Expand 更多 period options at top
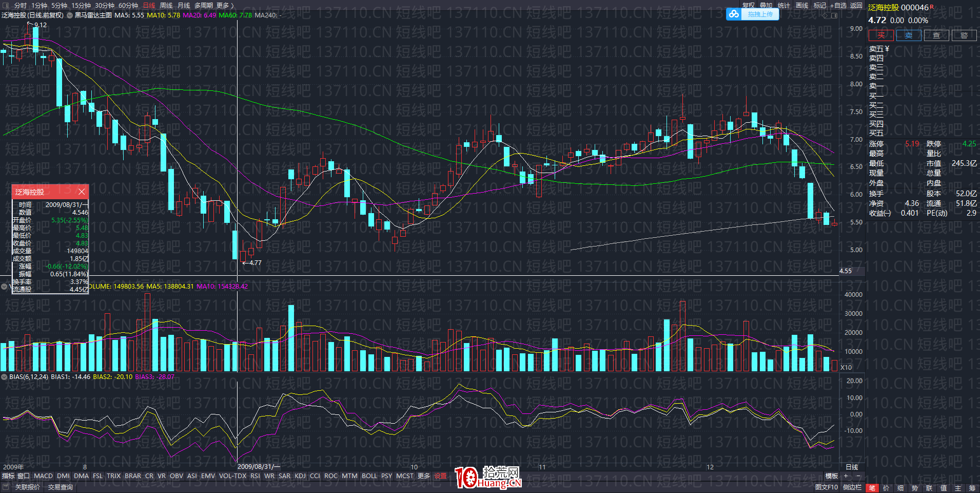 tap(225, 5)
